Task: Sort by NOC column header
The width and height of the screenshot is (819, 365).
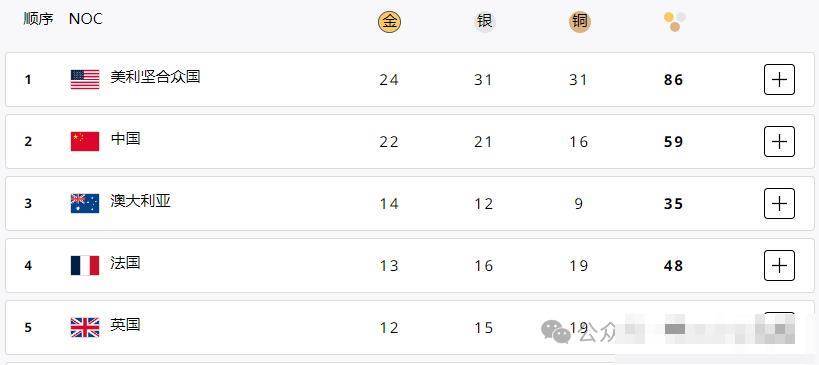Action: coord(86,19)
